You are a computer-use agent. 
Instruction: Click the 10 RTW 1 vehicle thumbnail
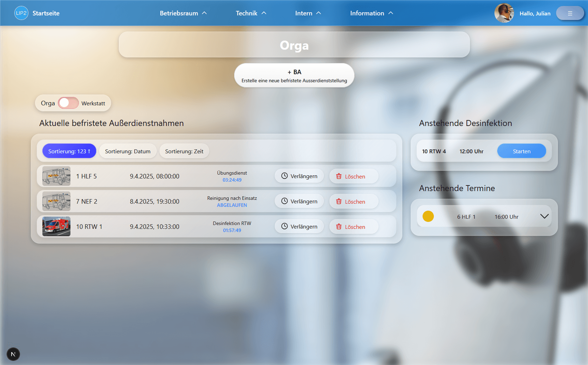56,226
